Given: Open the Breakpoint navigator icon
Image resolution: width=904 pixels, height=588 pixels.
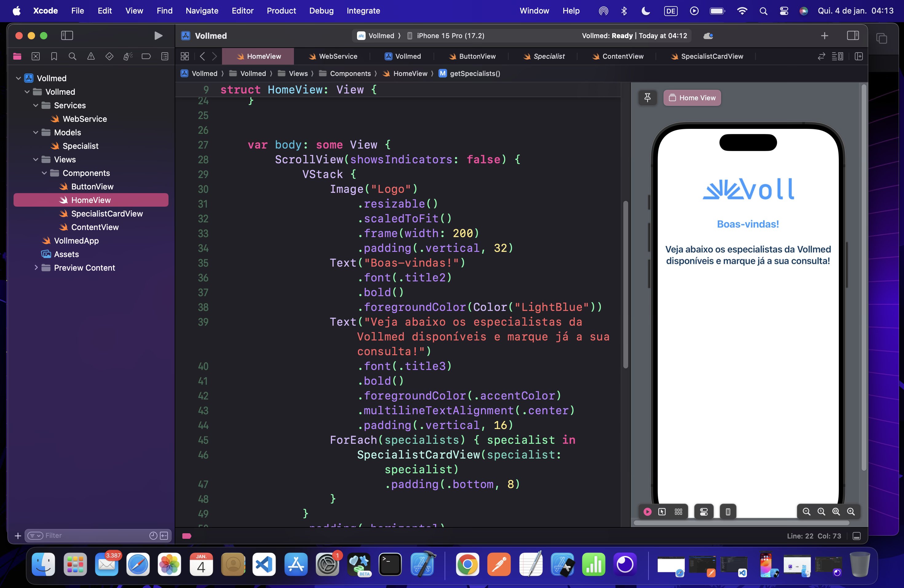Looking at the screenshot, I should point(146,56).
